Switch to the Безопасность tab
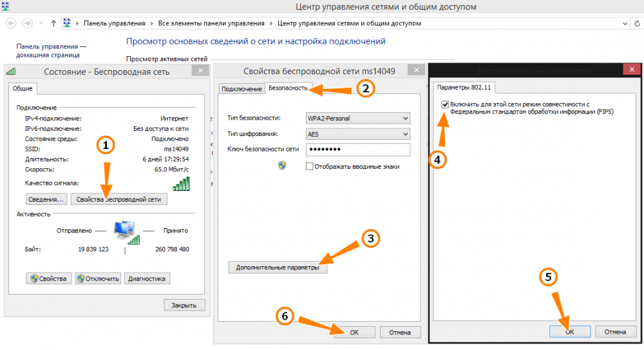The image size is (644, 350). (x=288, y=88)
